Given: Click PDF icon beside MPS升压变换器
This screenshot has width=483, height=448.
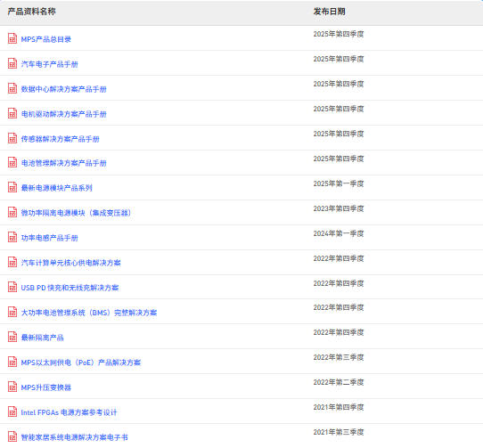Looking at the screenshot, I should click(12, 387).
